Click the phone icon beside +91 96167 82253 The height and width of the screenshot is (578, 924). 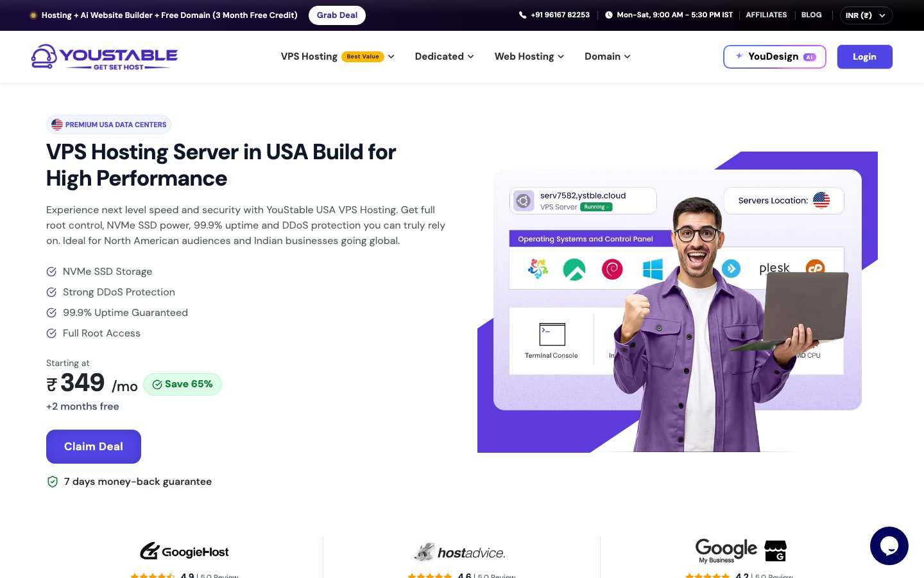click(522, 15)
